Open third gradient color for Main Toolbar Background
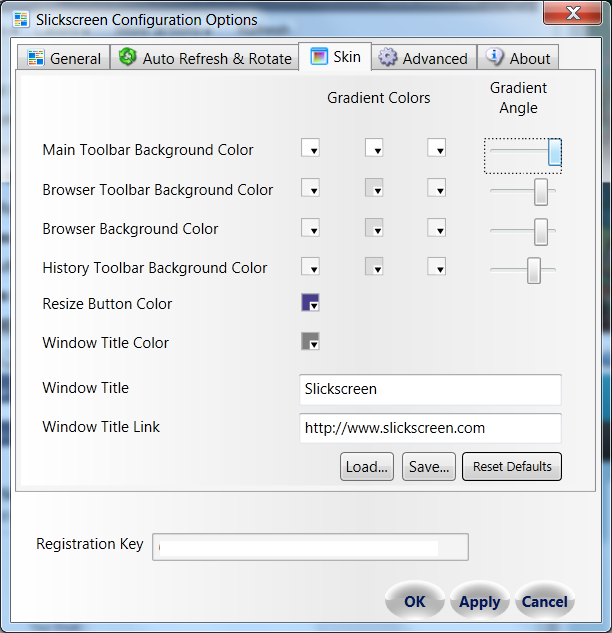This screenshot has width=612, height=633. [x=436, y=148]
